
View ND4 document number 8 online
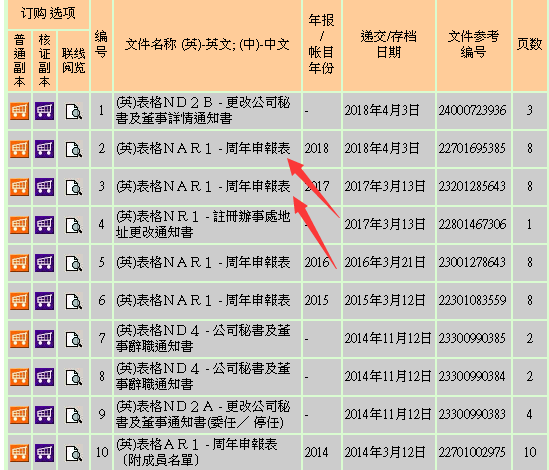point(74,377)
